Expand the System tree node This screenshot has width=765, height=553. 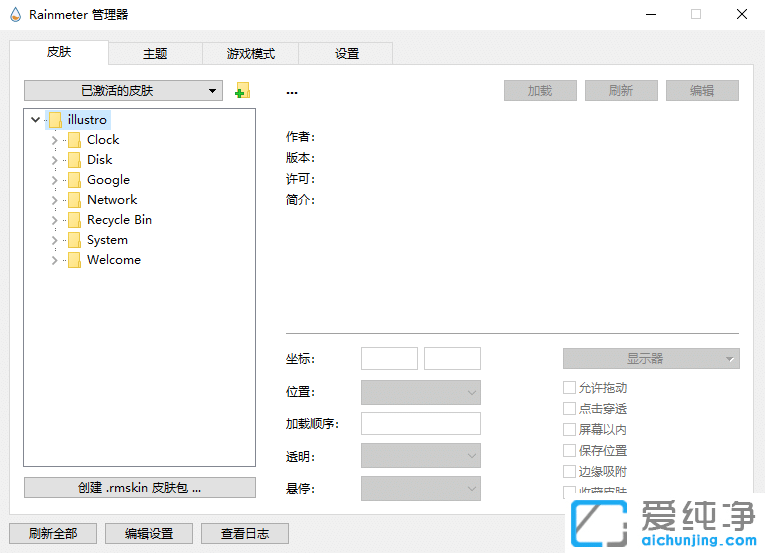(54, 240)
